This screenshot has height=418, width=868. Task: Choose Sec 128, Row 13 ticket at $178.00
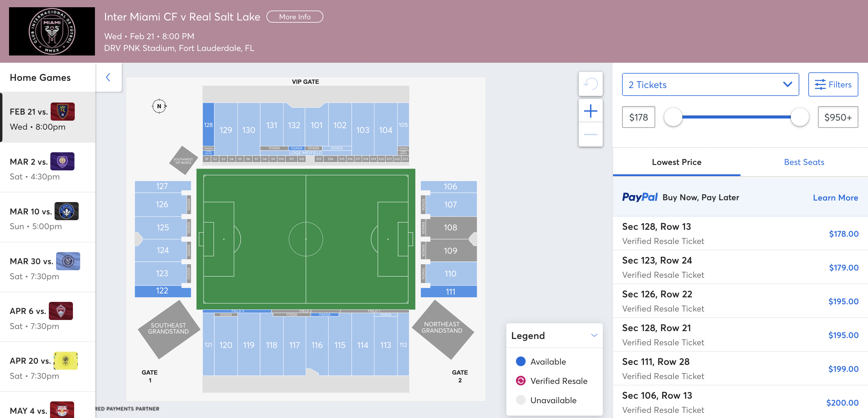tap(740, 233)
